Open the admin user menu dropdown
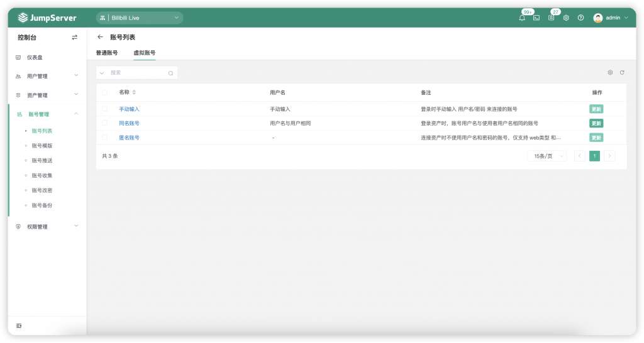The image size is (644, 343). point(611,18)
